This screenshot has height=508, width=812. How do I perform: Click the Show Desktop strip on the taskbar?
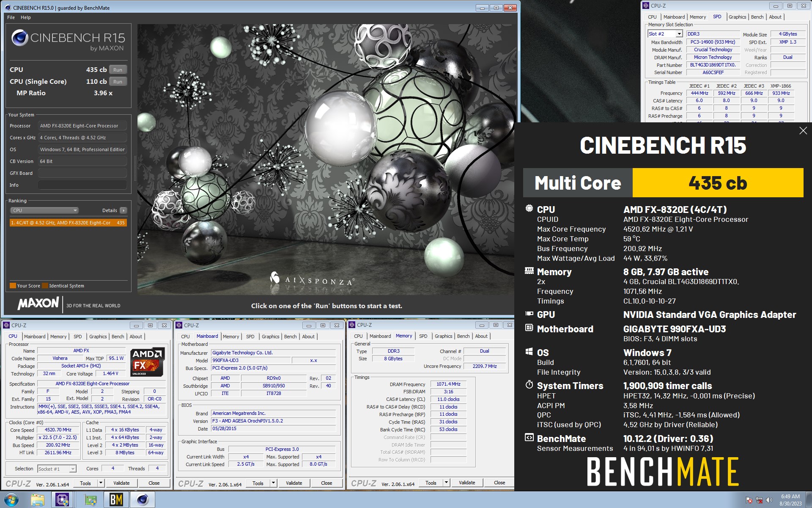(x=809, y=500)
